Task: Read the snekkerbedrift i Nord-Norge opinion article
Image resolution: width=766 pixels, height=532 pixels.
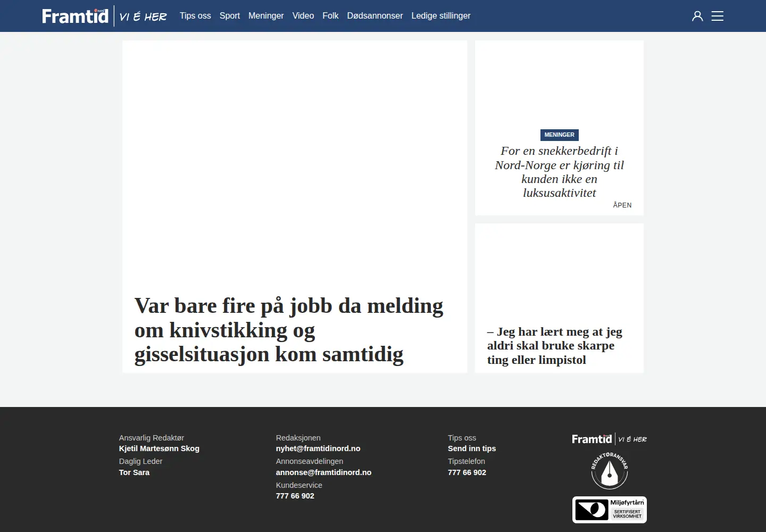Action: coord(559,172)
